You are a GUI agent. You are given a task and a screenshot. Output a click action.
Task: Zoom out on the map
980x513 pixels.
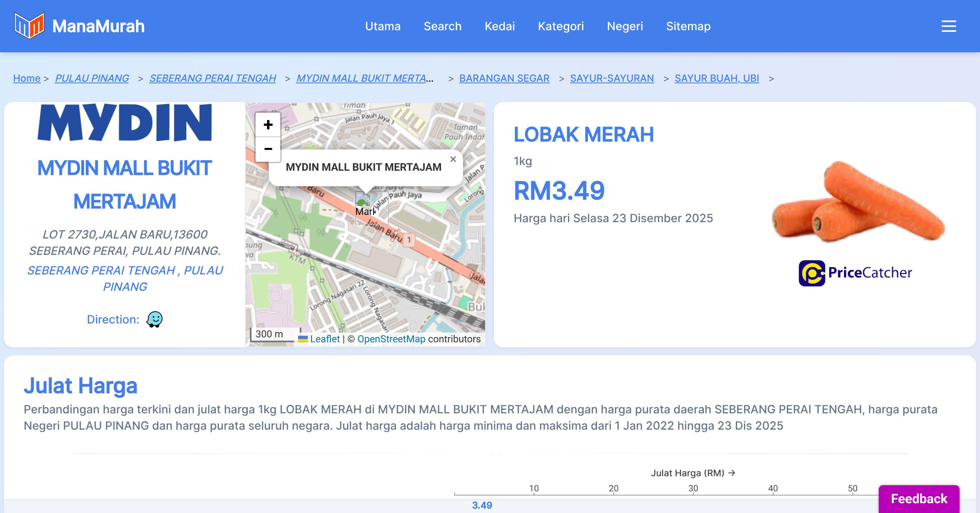point(268,149)
